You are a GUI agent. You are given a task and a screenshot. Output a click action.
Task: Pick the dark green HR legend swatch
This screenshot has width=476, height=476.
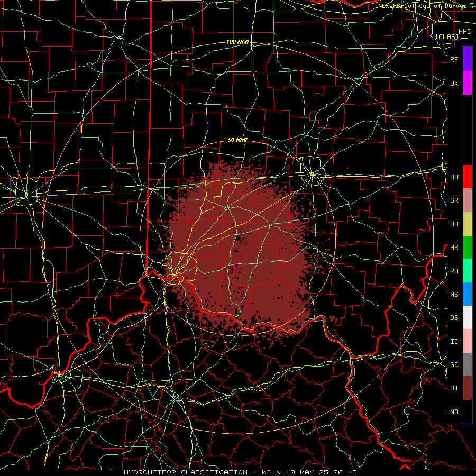[467, 247]
